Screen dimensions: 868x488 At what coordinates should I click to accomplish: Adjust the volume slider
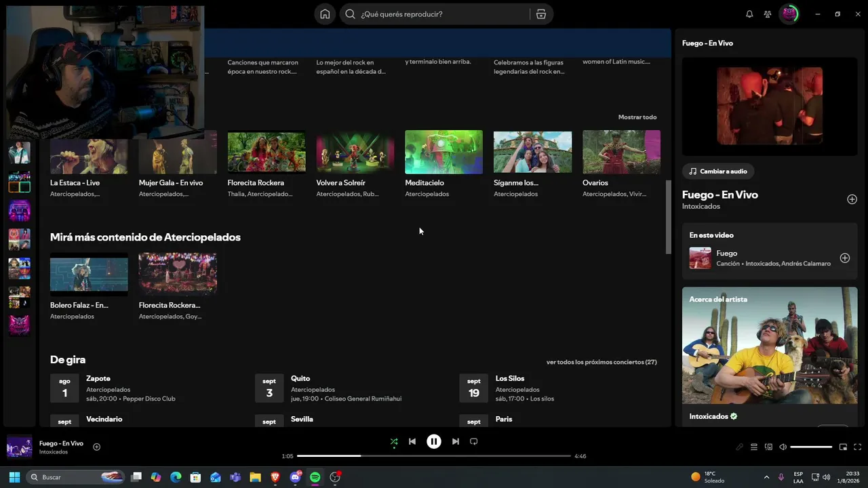(811, 447)
